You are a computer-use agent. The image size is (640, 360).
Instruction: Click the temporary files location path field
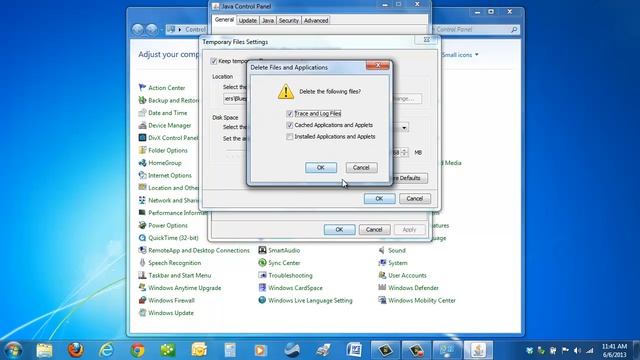coord(236,99)
